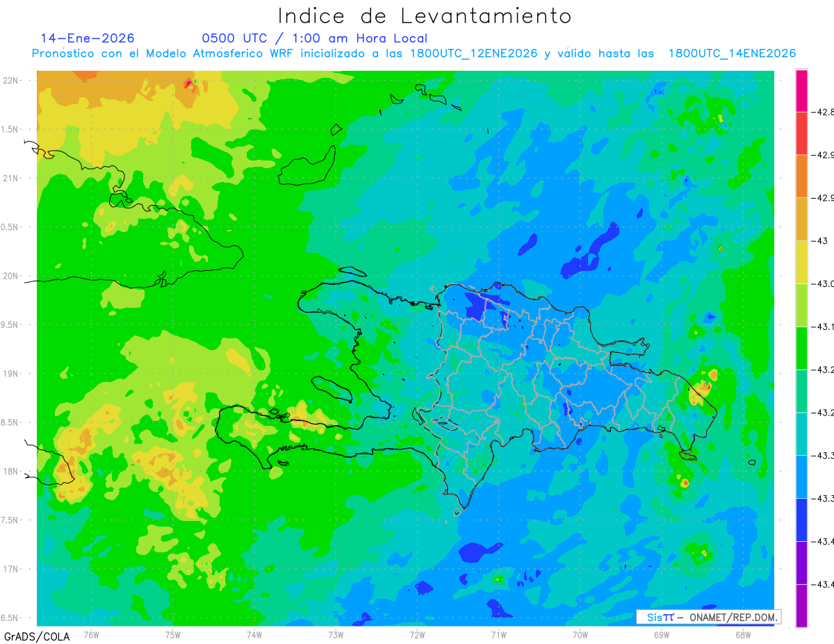
Task: Click the title 'Indice de Levantamiento'
Action: tap(425, 16)
